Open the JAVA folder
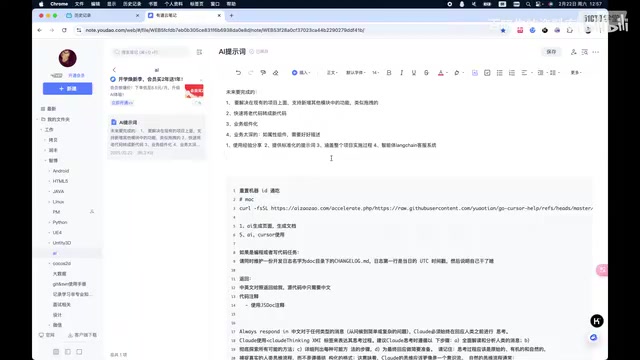The width and height of the screenshot is (640, 360). click(x=58, y=191)
